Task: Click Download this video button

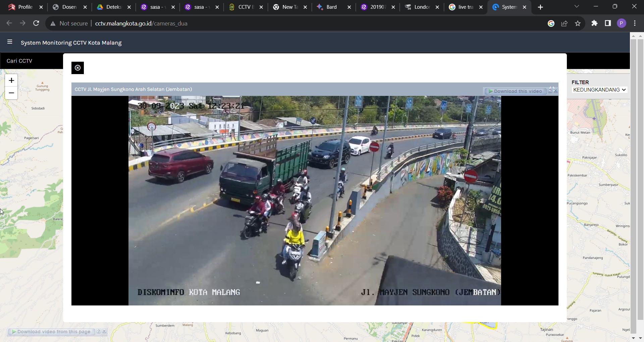Action: (515, 91)
